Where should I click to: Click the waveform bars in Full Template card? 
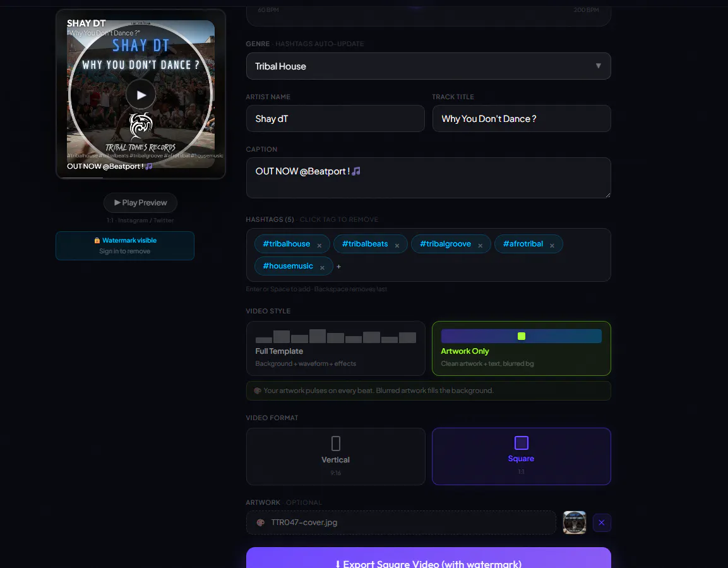click(335, 336)
